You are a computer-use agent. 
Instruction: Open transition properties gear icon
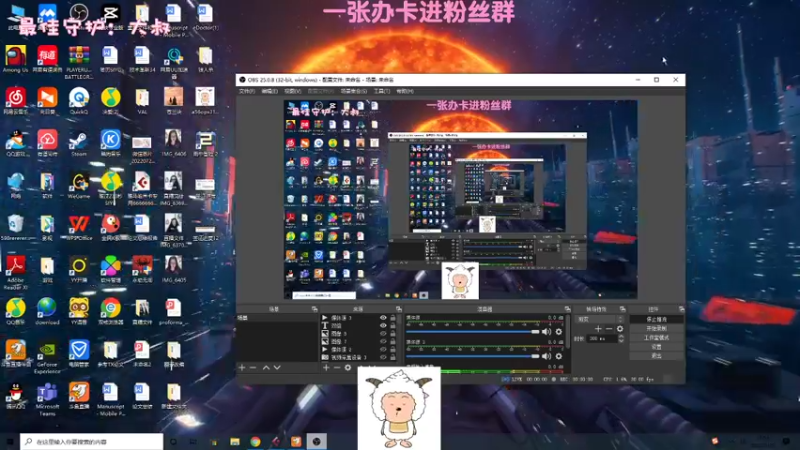(x=620, y=329)
